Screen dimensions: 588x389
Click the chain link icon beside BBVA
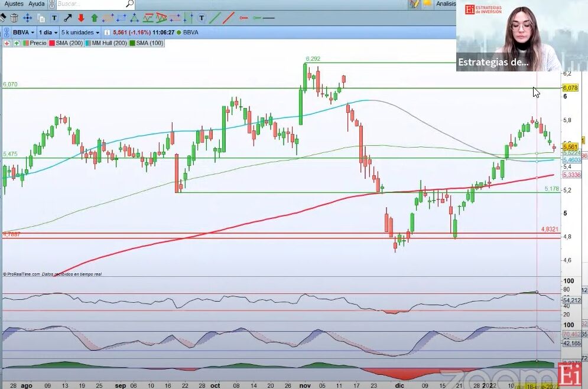click(x=7, y=32)
